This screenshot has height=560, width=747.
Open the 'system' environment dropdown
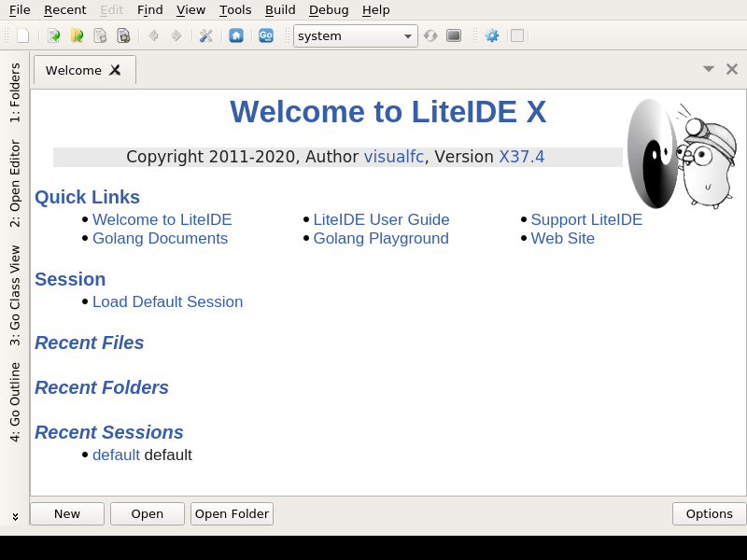point(355,35)
